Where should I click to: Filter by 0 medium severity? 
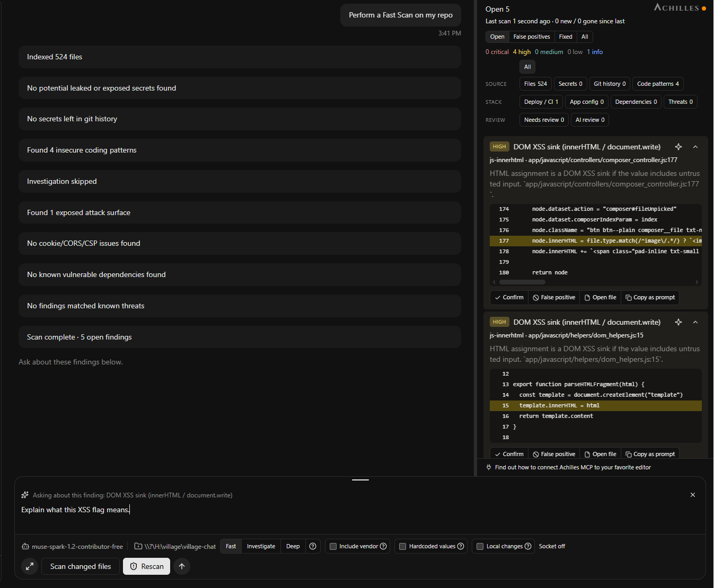click(x=549, y=52)
